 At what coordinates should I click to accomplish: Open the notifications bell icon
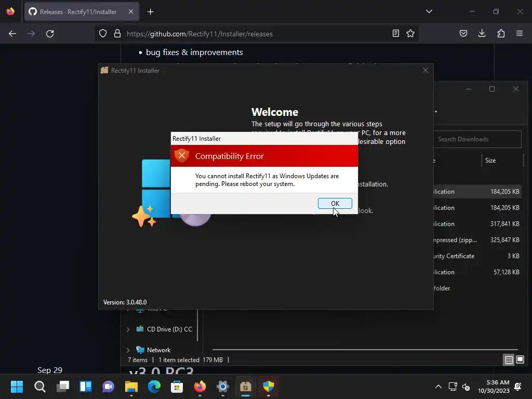(518, 387)
